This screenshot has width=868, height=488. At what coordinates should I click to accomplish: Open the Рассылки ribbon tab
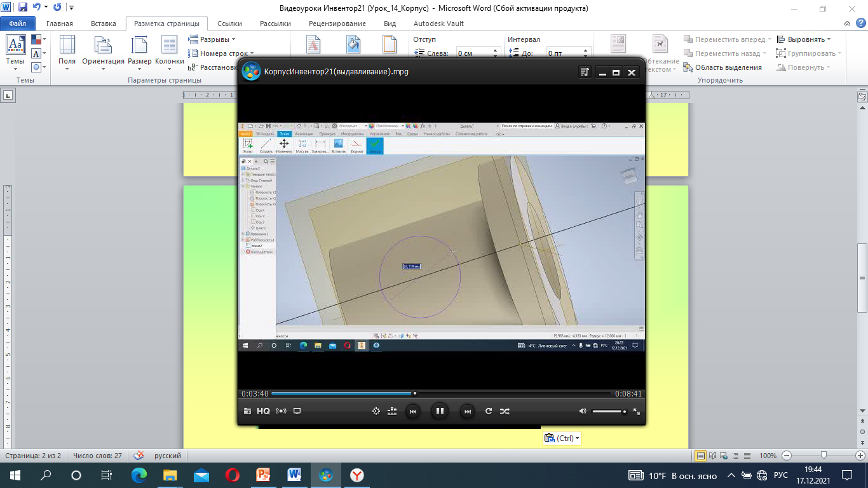pyautogui.click(x=275, y=24)
